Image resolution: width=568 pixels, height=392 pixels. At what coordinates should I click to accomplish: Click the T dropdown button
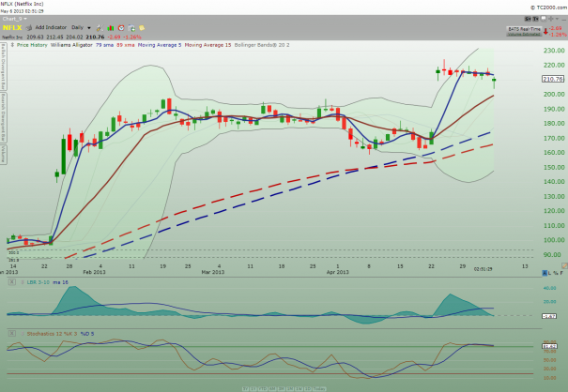pos(535,19)
